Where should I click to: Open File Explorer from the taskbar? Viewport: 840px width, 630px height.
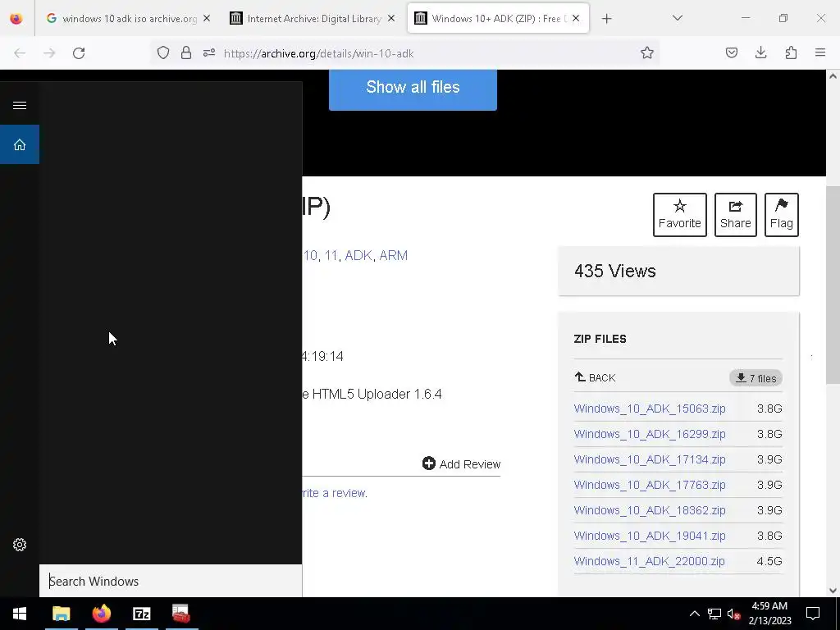pos(61,614)
